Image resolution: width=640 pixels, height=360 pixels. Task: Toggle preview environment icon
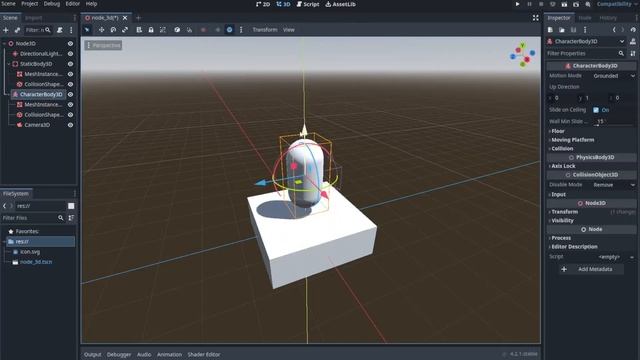tap(218, 30)
